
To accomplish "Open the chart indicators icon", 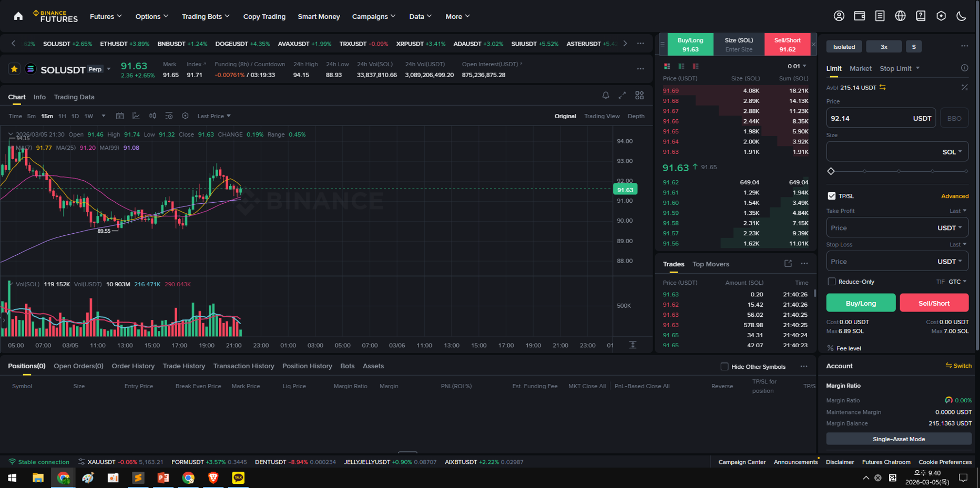I will point(136,116).
